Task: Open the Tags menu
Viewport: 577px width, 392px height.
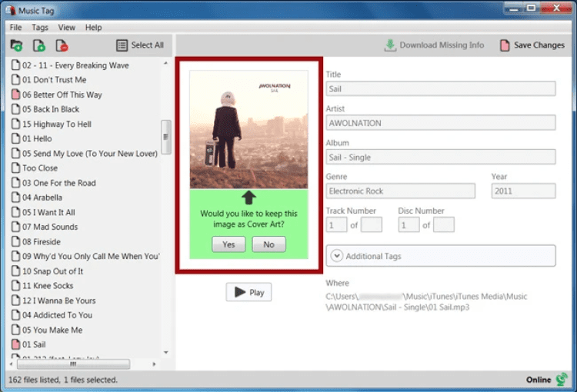Action: pos(40,27)
